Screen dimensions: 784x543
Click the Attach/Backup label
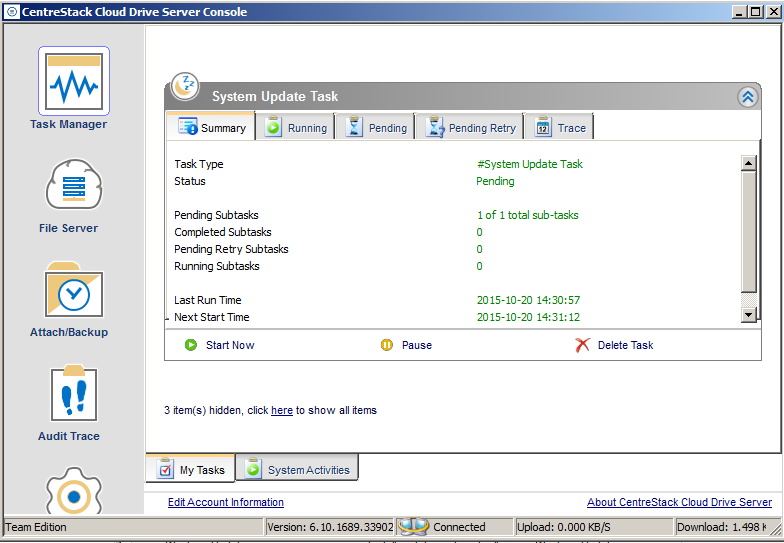tap(69, 332)
